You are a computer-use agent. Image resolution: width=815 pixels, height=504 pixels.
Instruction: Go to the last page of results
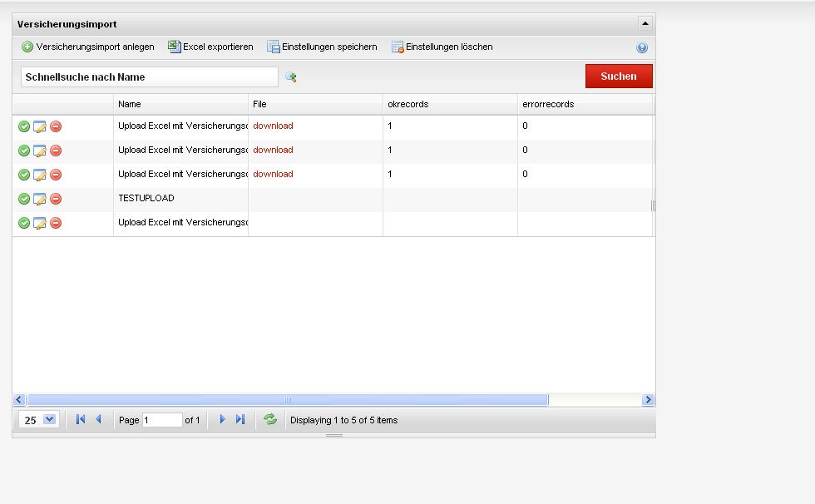[240, 420]
